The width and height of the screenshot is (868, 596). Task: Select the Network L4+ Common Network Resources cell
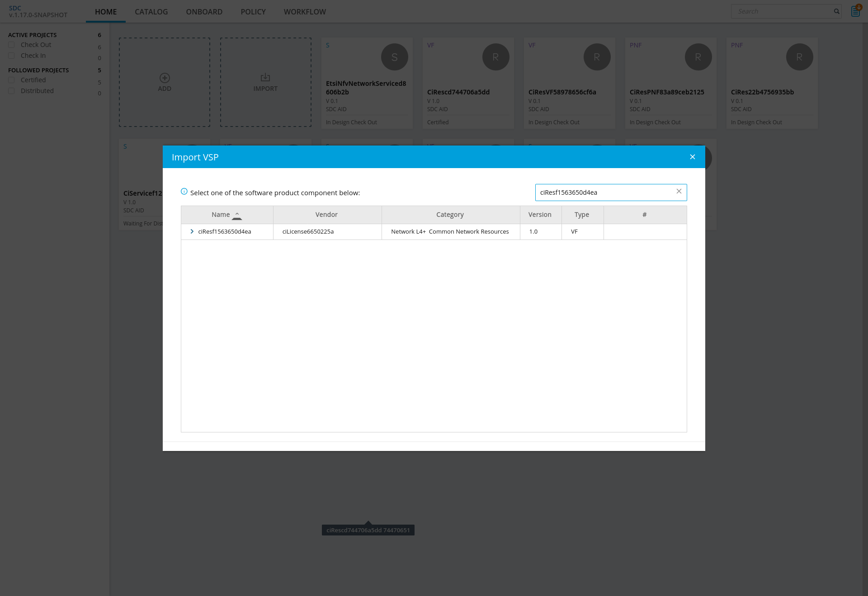[450, 231]
